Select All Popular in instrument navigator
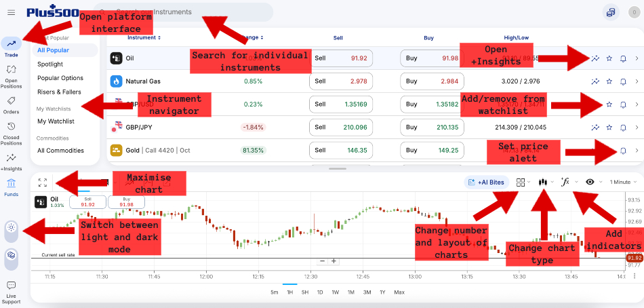Screen dimensions: 644x308 [65, 50]
